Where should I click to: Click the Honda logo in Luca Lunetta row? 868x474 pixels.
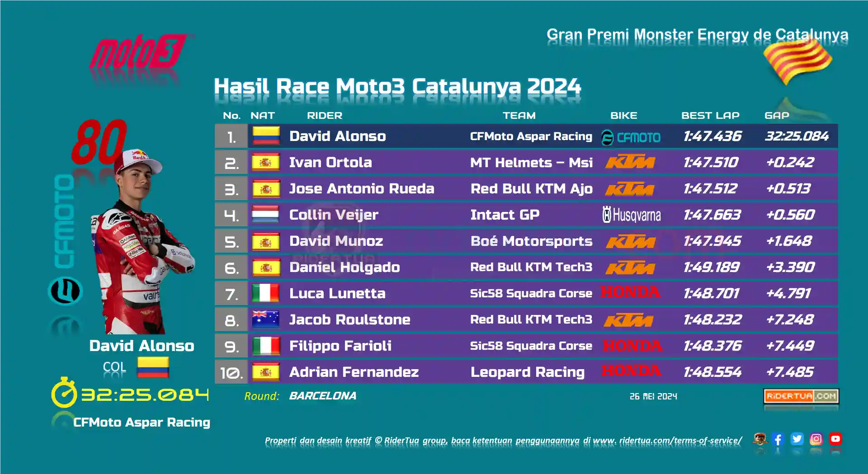click(x=630, y=292)
